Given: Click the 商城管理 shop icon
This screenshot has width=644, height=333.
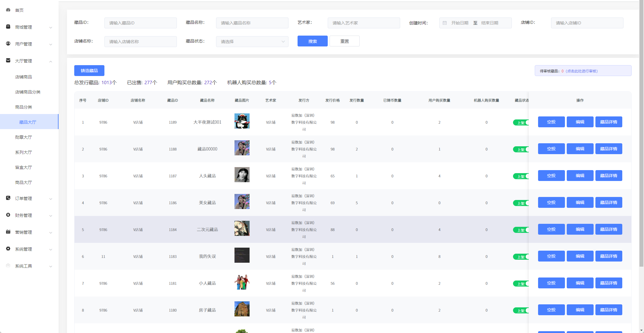Looking at the screenshot, I should (8, 27).
